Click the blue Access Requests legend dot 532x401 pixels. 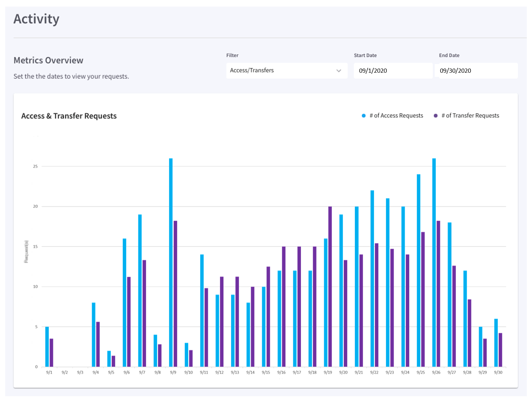click(364, 116)
